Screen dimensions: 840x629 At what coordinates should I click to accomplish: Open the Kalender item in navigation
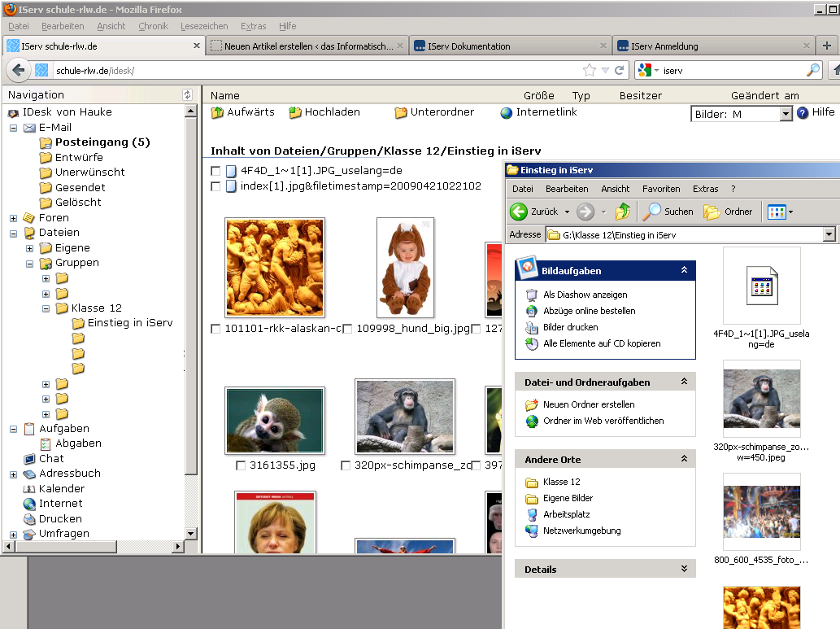[x=61, y=488]
